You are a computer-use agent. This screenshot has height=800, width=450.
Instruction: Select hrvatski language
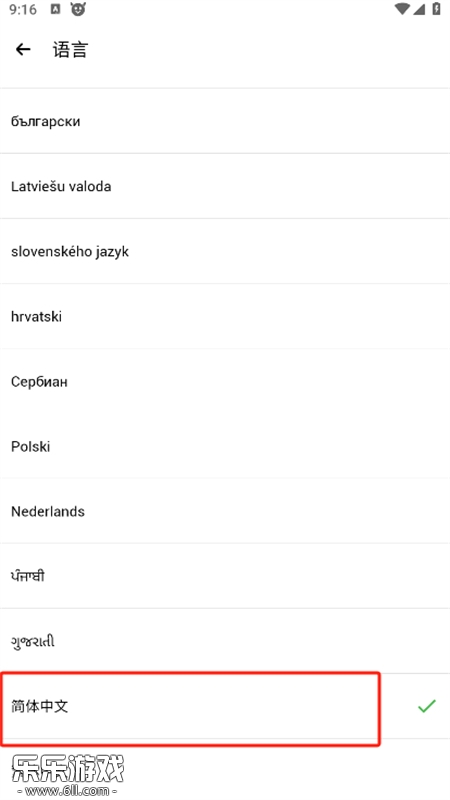click(x=225, y=316)
